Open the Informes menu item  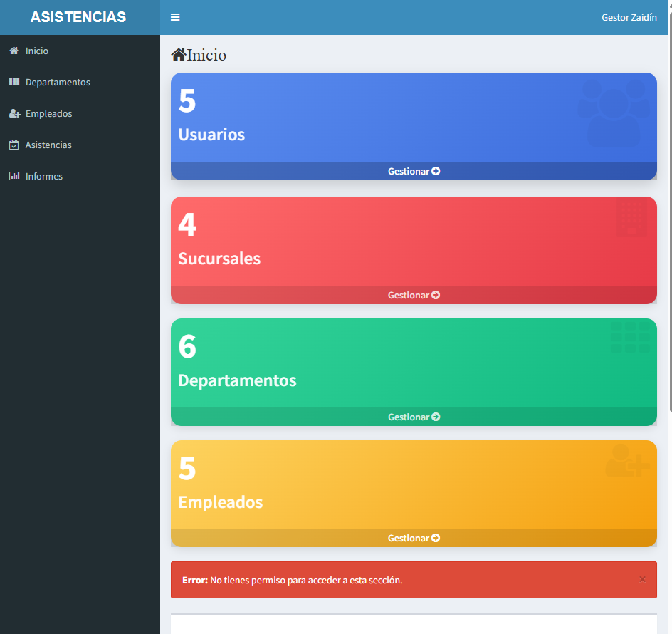pos(44,177)
